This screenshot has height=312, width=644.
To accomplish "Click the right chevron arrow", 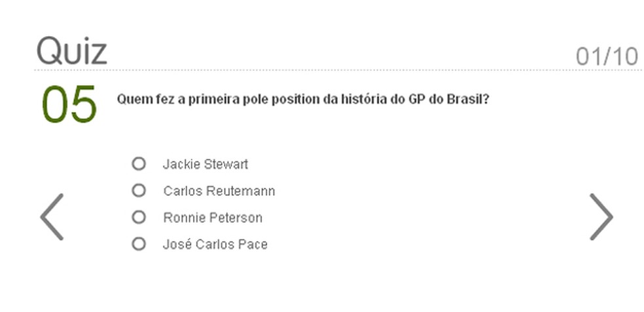I will [601, 217].
